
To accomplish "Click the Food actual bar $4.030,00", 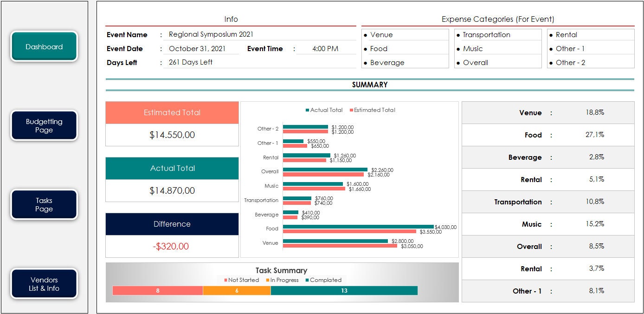I will 358,227.
